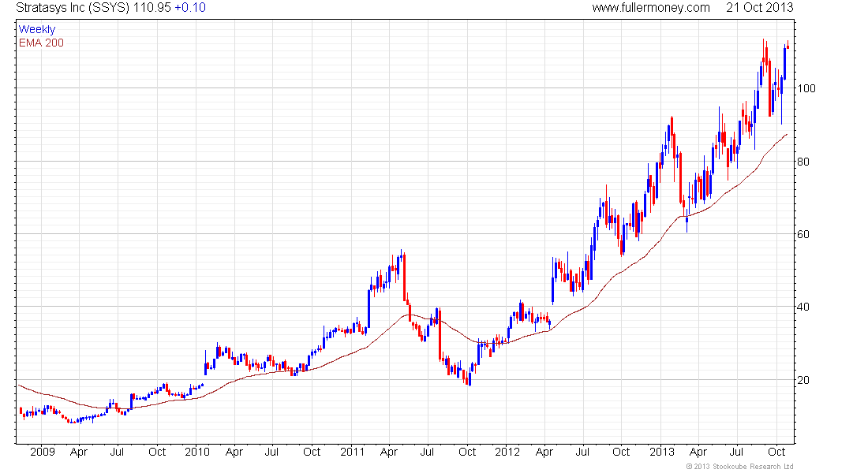
Task: Click the last Oct label on time axis
Action: (776, 452)
